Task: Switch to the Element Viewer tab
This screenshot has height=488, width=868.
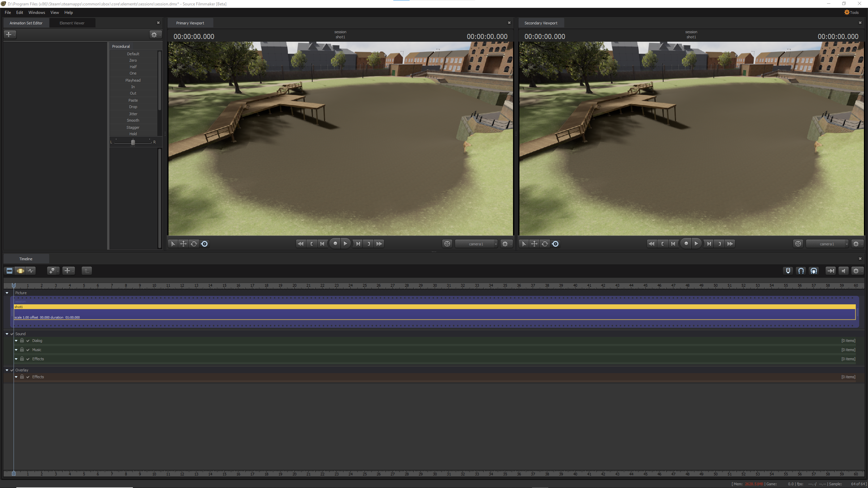Action: point(72,23)
